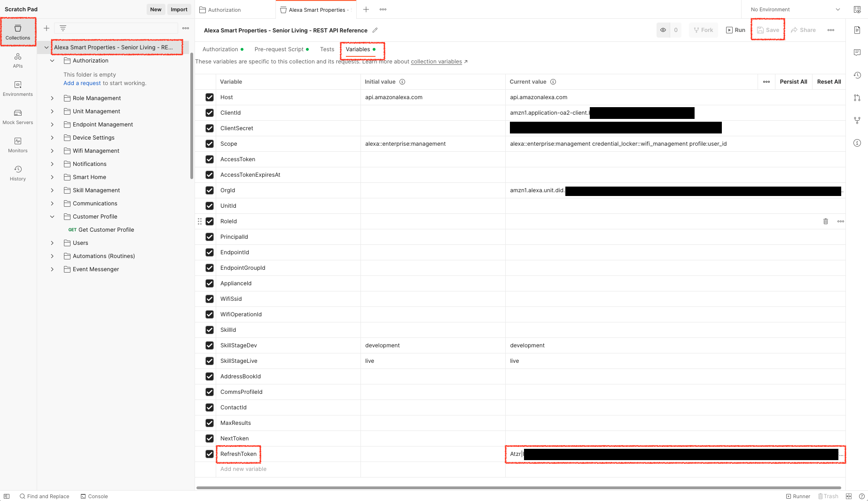Viewport: 868px width, 501px height.
Task: Delete the RoleId variable row
Action: point(826,221)
